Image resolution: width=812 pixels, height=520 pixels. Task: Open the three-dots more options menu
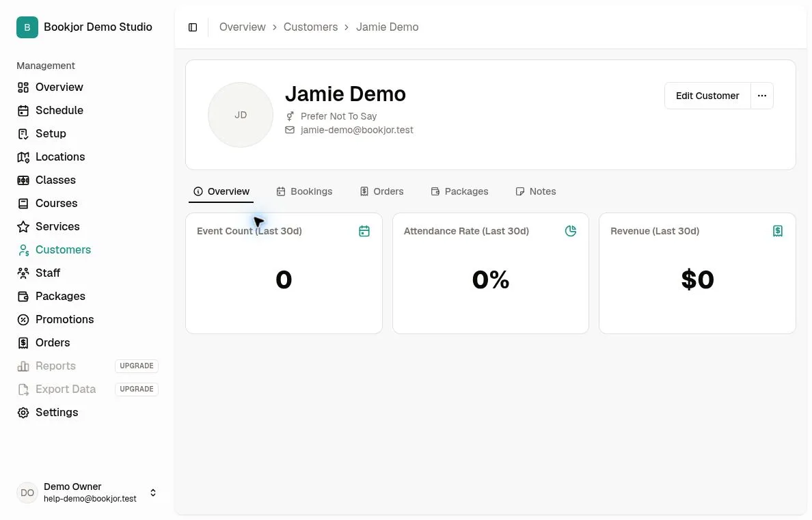[762, 96]
